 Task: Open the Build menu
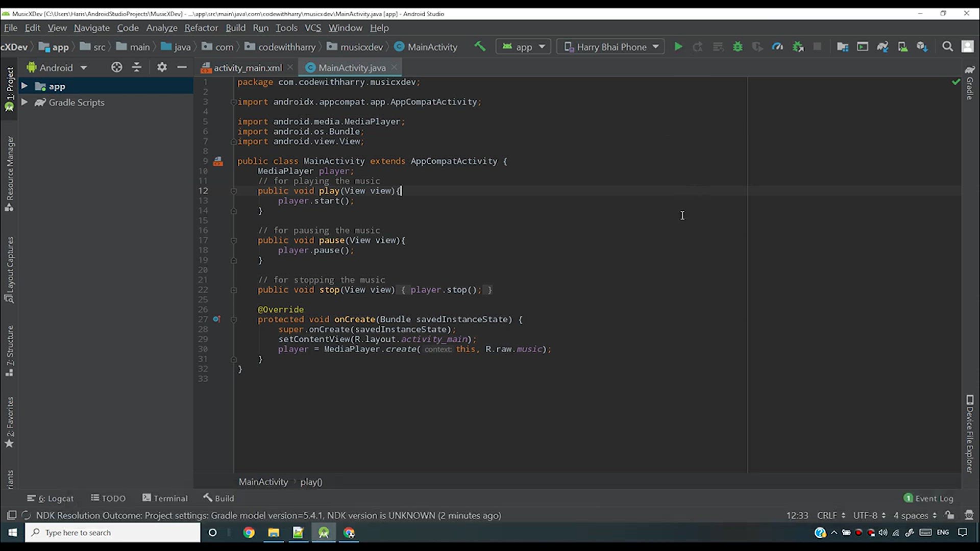(235, 28)
